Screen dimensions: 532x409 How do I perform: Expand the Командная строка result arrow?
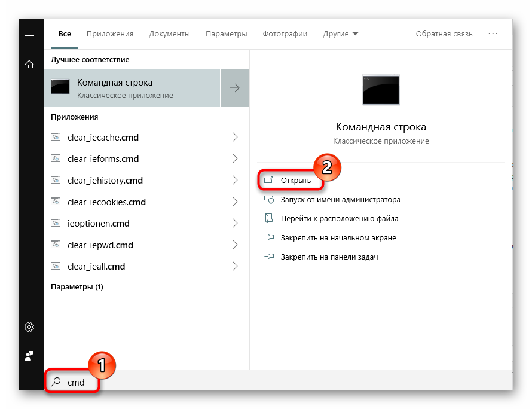[234, 87]
